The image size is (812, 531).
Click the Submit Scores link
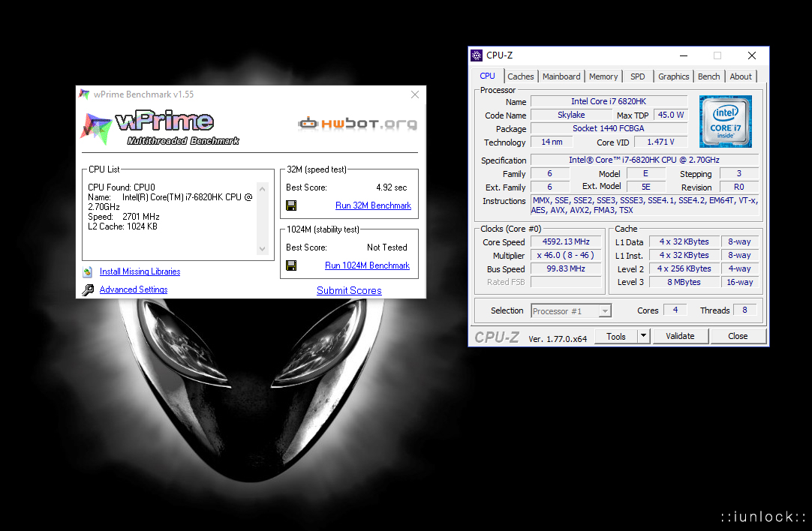[x=349, y=290]
